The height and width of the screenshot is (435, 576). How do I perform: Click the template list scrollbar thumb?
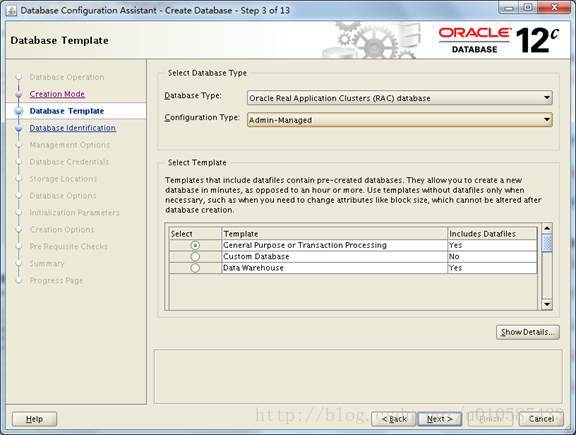(547, 243)
